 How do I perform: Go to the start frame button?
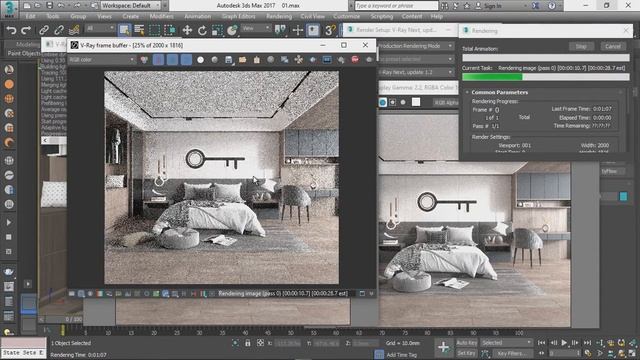pyautogui.click(x=542, y=343)
